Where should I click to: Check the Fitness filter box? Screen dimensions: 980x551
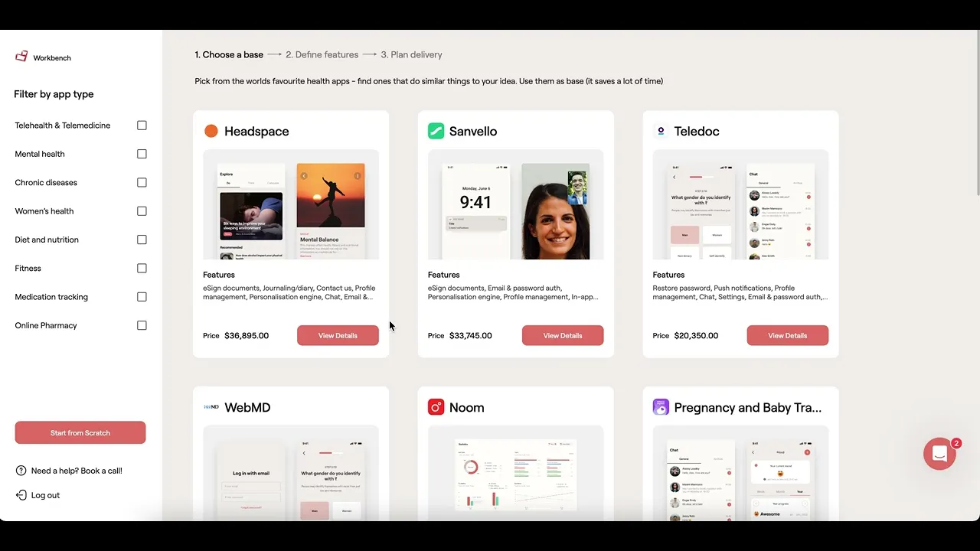tap(142, 268)
